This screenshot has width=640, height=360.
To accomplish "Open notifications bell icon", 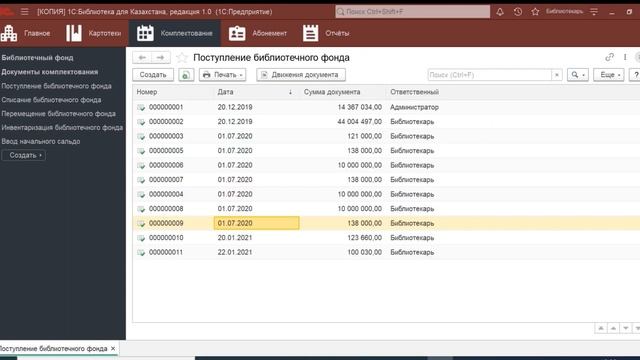I will [x=500, y=12].
